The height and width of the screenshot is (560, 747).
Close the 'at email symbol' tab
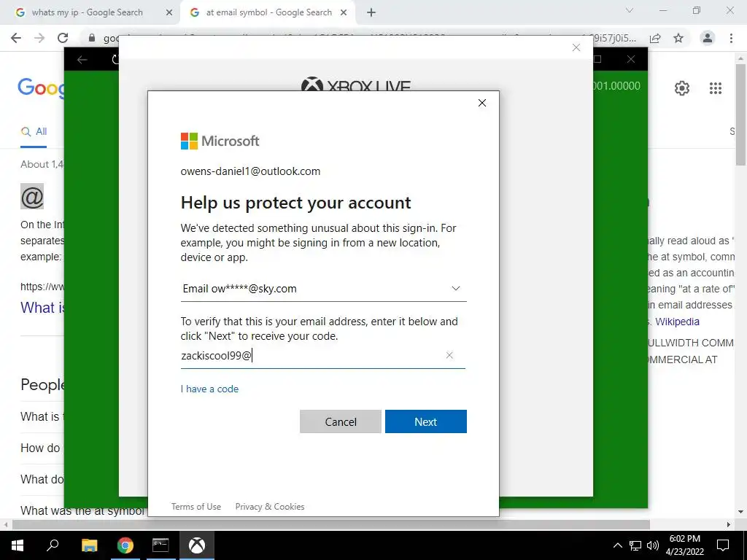pos(344,13)
